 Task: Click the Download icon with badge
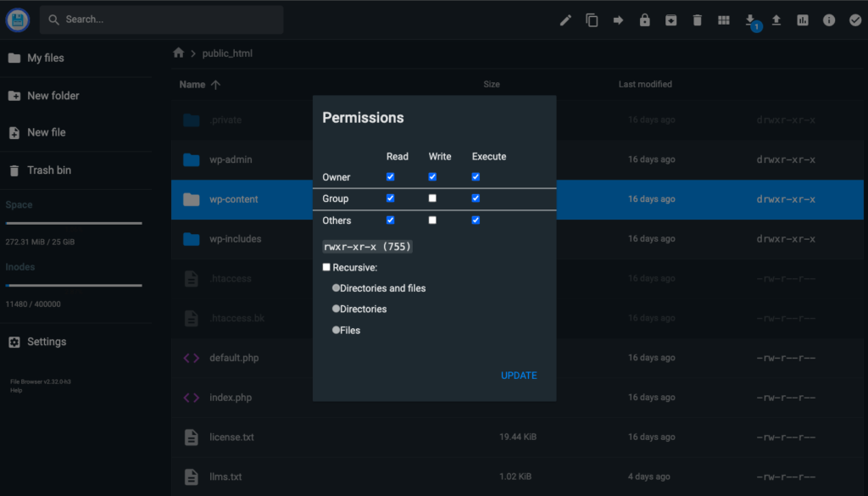[x=749, y=21]
